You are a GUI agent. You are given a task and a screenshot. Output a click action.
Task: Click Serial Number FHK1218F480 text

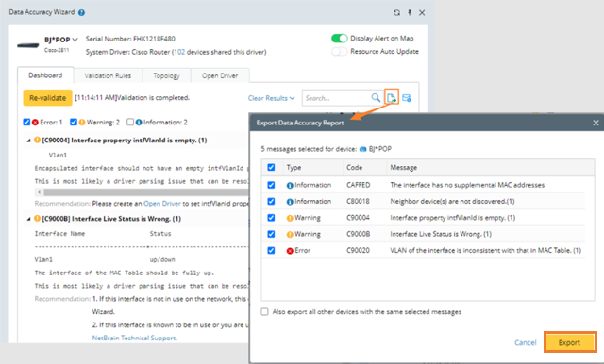130,39
